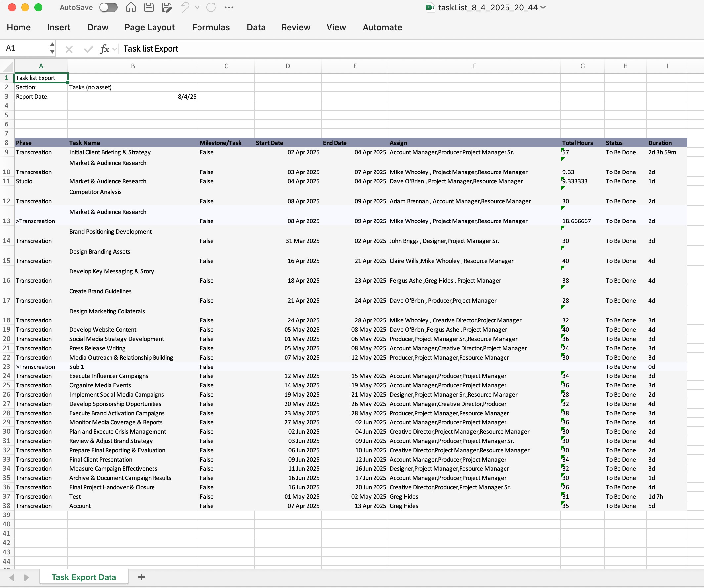Switch to the Page Layout tab

coord(150,27)
